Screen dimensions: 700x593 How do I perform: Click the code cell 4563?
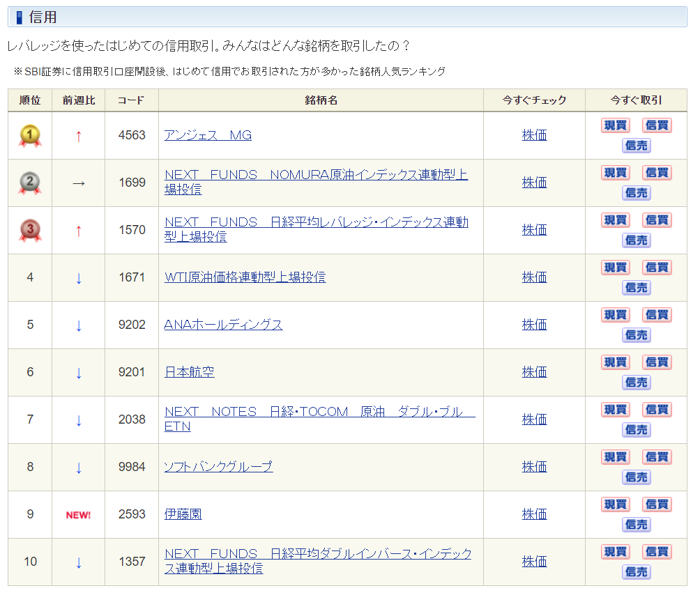(x=132, y=134)
